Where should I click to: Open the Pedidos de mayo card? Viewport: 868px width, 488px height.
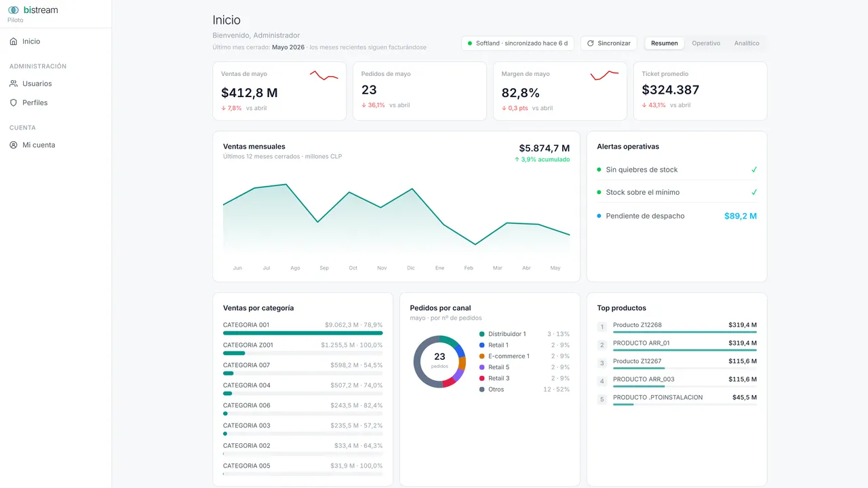(420, 91)
